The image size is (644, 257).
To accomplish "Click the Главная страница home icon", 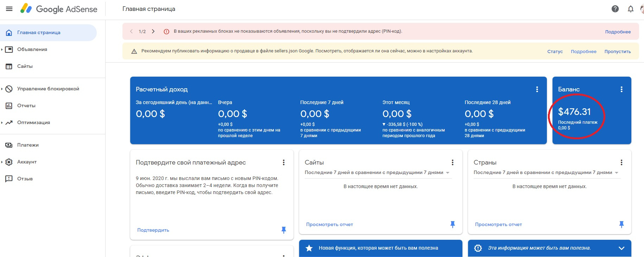I will (x=9, y=33).
